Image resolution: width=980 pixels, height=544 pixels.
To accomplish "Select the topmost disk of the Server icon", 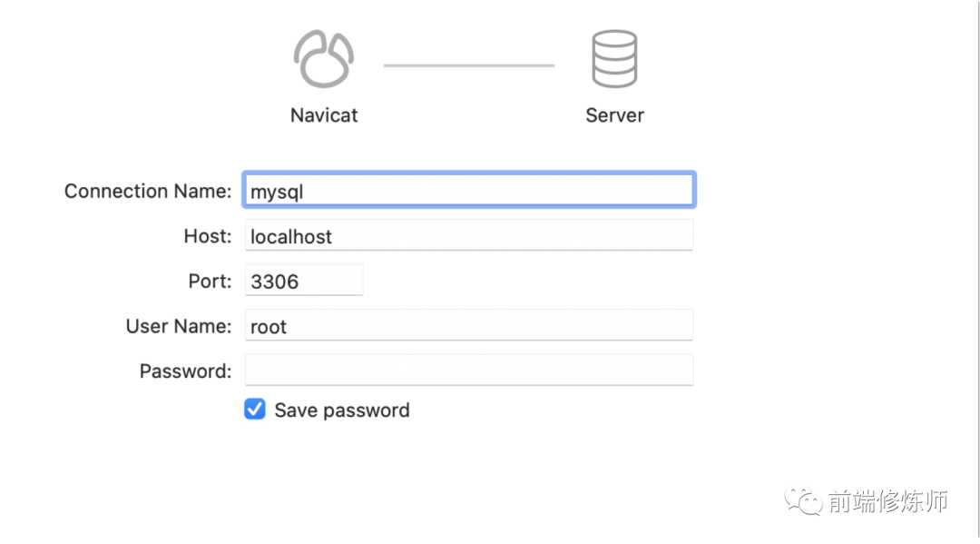I will click(614, 38).
